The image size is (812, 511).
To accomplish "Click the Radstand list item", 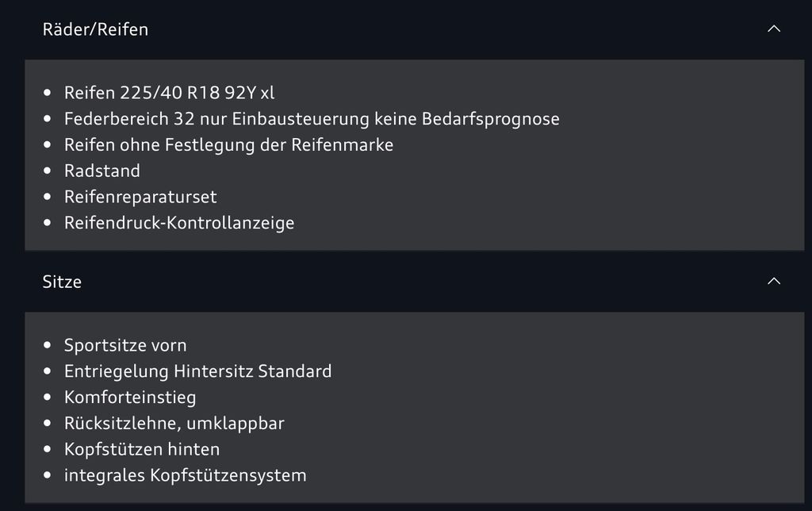I will pos(102,171).
